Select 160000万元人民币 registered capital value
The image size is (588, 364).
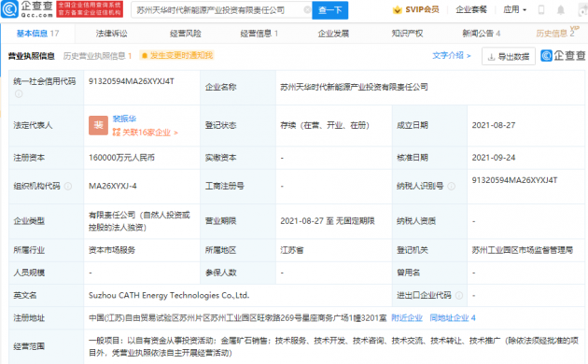[x=121, y=158]
